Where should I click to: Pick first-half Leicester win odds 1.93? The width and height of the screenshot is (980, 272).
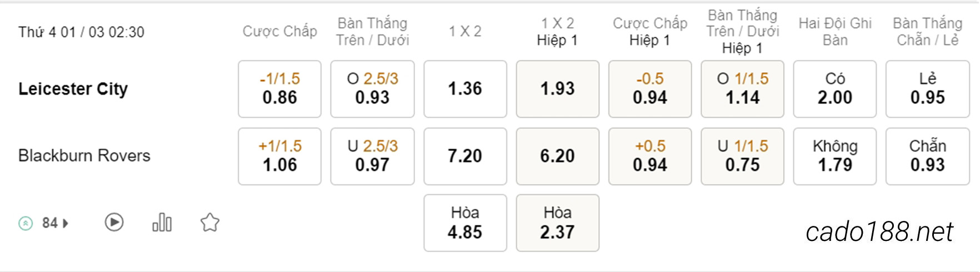[x=557, y=89]
